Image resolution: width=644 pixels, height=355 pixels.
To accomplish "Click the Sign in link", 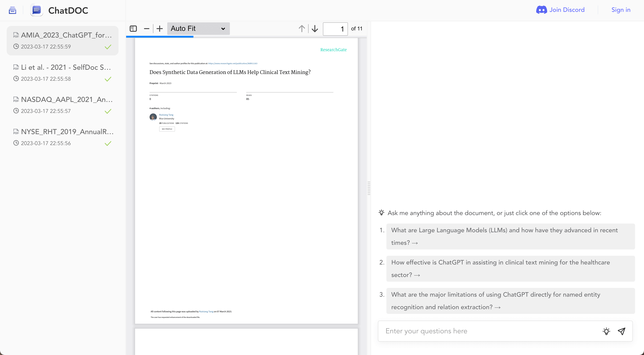I will (621, 10).
